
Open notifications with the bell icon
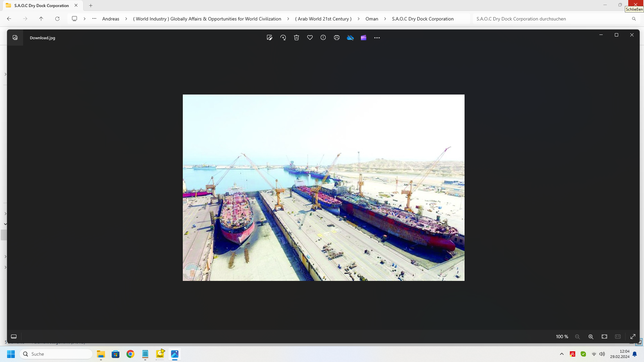[635, 354]
